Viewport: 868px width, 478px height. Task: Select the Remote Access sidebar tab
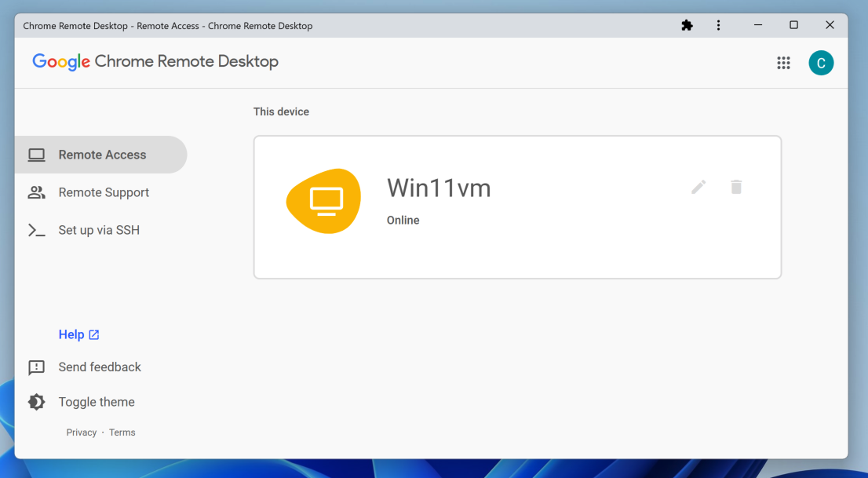pyautogui.click(x=101, y=155)
